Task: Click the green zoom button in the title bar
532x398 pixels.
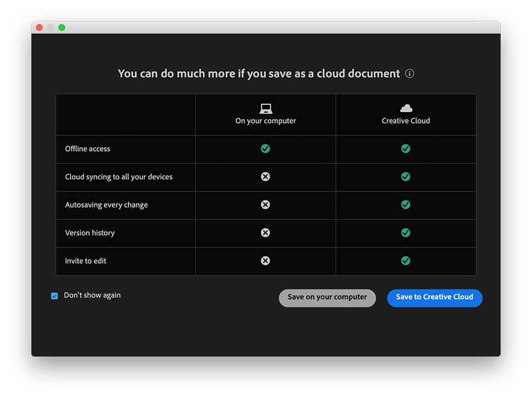Action: point(62,27)
